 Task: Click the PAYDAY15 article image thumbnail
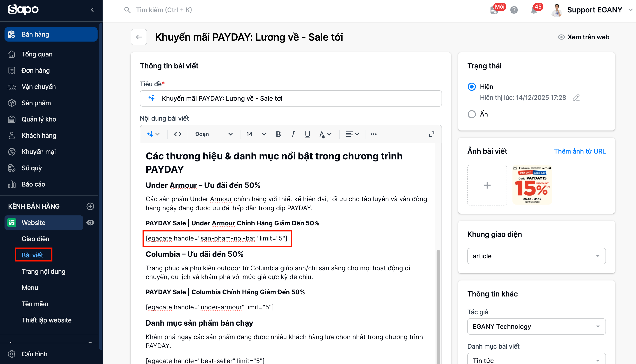(x=532, y=185)
